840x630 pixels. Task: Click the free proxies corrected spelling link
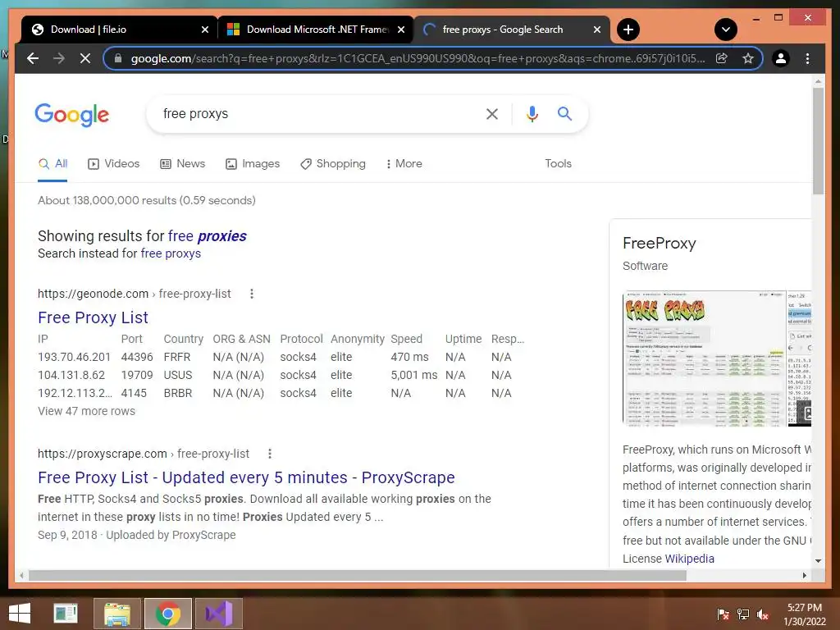tap(207, 236)
